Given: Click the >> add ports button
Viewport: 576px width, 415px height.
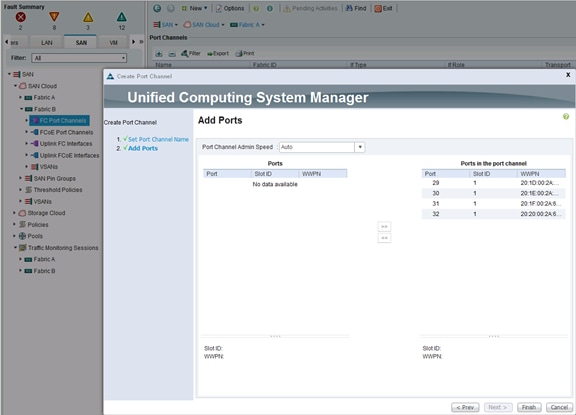Looking at the screenshot, I should tap(384, 227).
